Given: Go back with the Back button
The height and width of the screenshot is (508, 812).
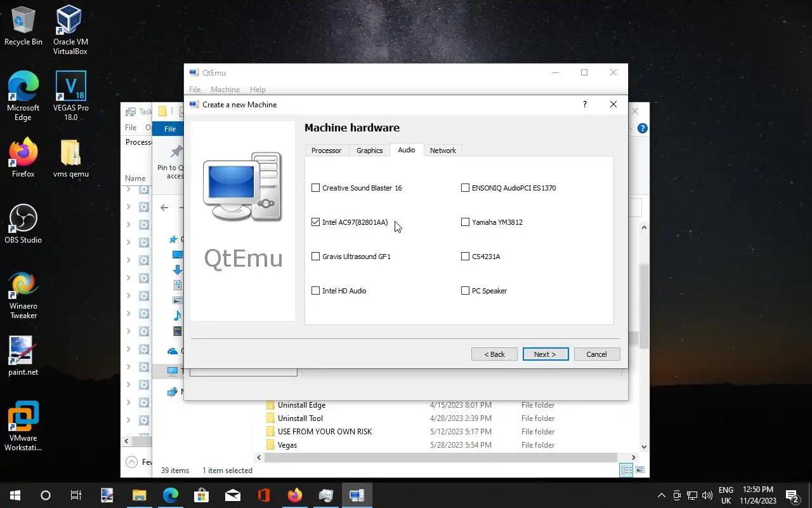Looking at the screenshot, I should 494,354.
